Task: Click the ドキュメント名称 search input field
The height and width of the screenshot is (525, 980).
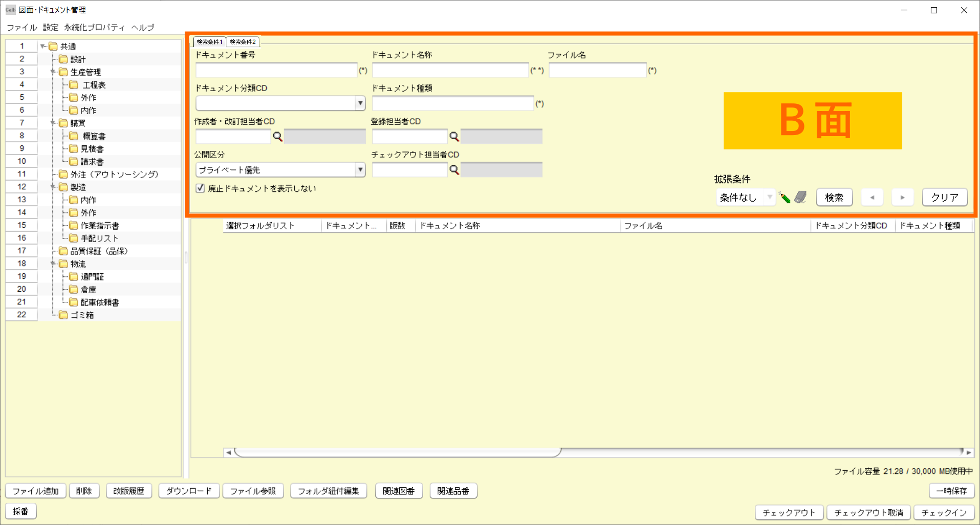Action: [x=450, y=70]
